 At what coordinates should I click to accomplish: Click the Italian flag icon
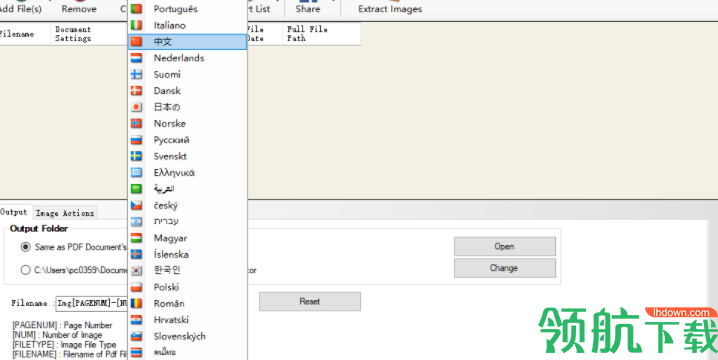click(x=136, y=25)
